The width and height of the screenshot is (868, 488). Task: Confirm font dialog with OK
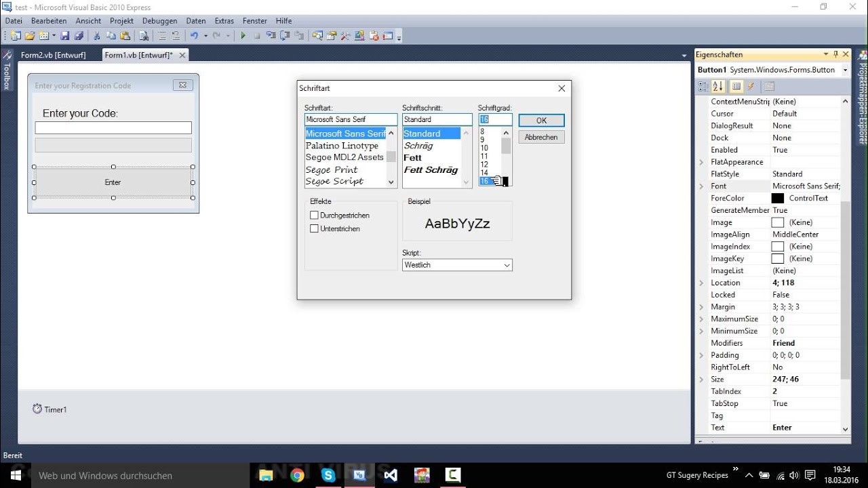(541, 120)
